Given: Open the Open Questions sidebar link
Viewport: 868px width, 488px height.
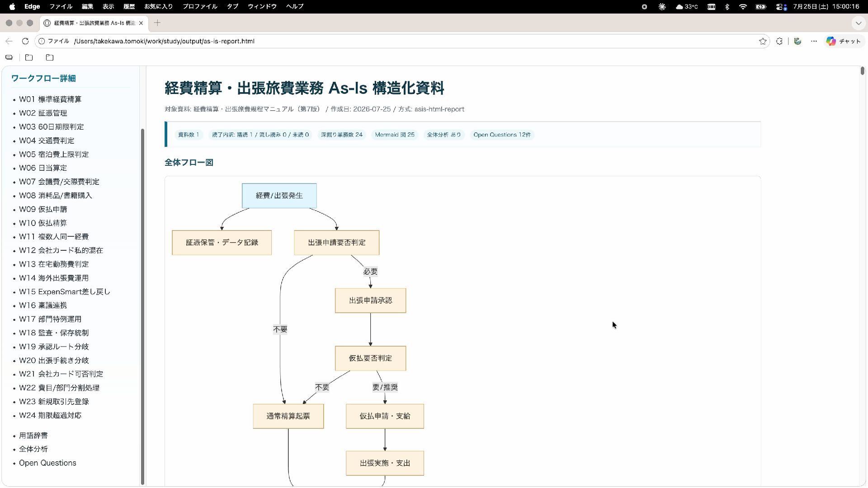Looking at the screenshot, I should coord(47,463).
